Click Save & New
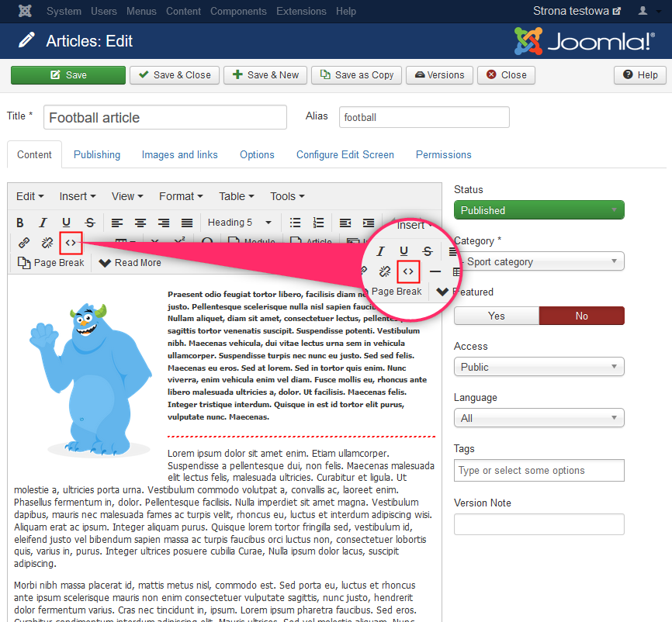The image size is (672, 622). tap(265, 75)
